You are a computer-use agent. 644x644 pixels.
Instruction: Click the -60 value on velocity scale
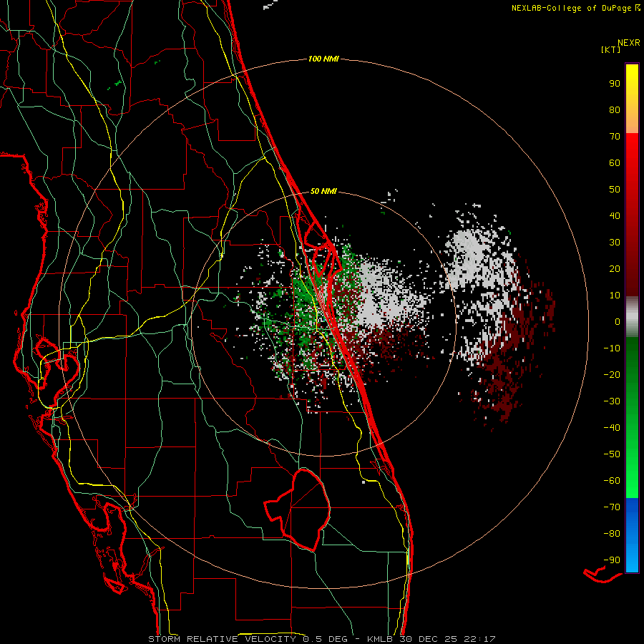pos(612,481)
